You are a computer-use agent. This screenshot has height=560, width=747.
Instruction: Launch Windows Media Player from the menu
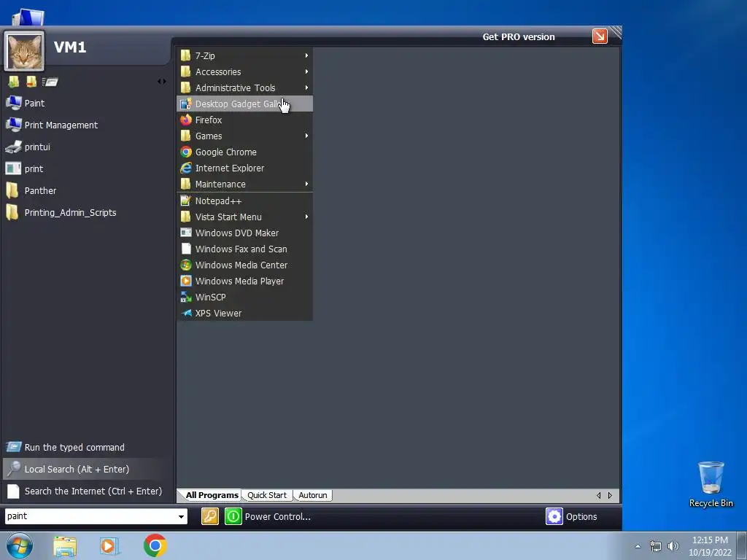coord(244,281)
